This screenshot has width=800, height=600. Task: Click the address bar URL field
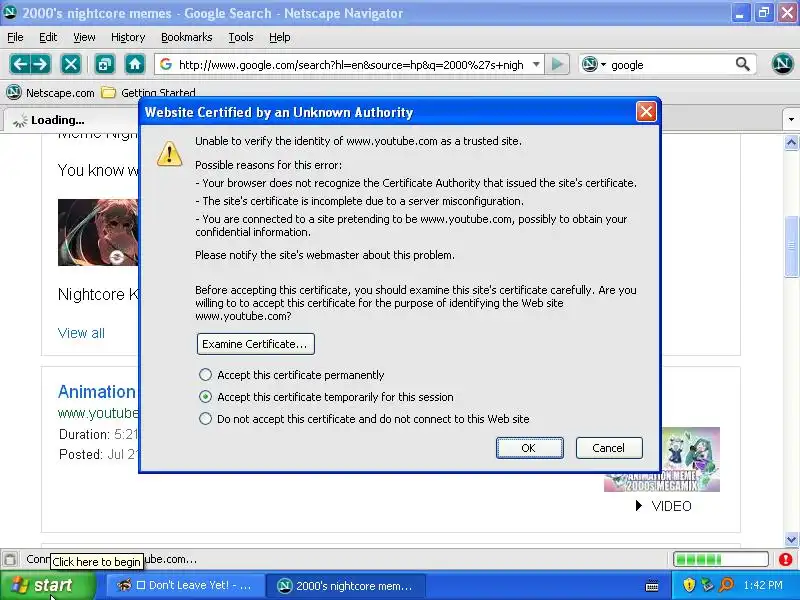(351, 65)
